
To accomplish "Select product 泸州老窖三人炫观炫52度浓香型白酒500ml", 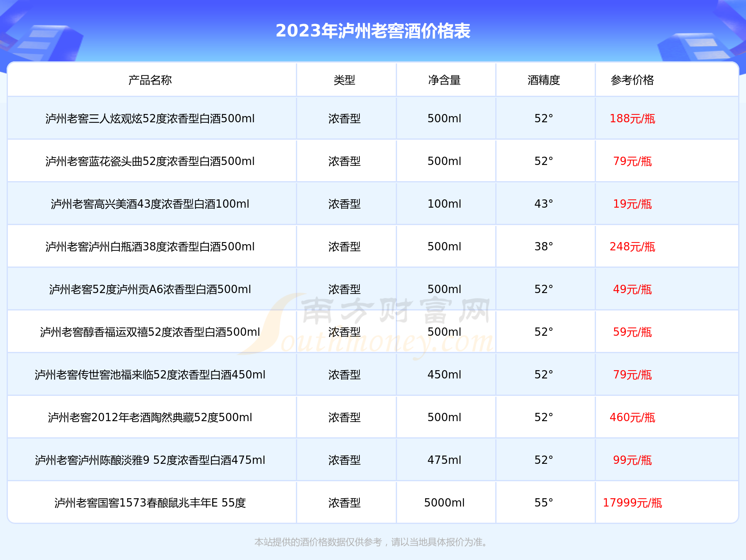I will [x=150, y=119].
